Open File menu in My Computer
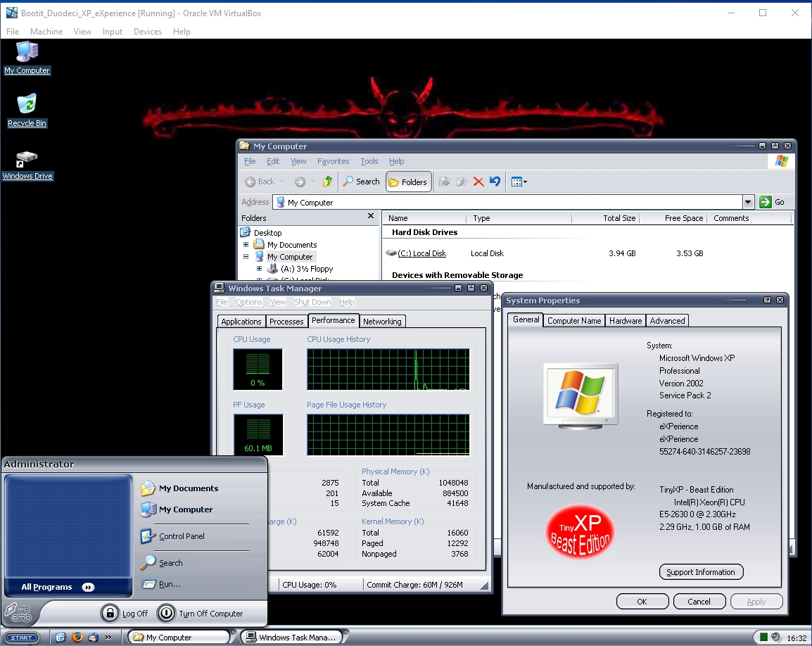This screenshot has height=646, width=812. [250, 161]
